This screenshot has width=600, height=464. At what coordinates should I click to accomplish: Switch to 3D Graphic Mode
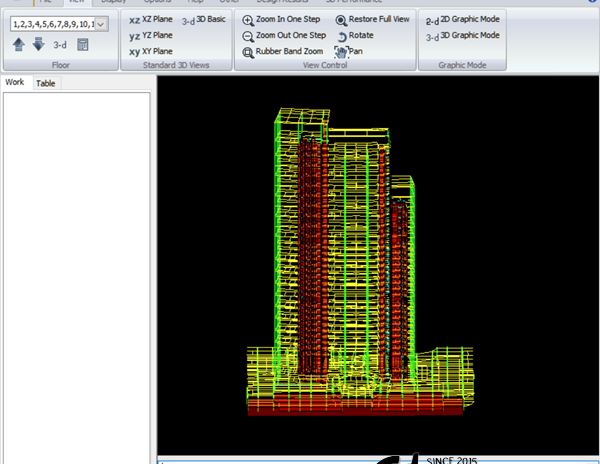(x=462, y=35)
